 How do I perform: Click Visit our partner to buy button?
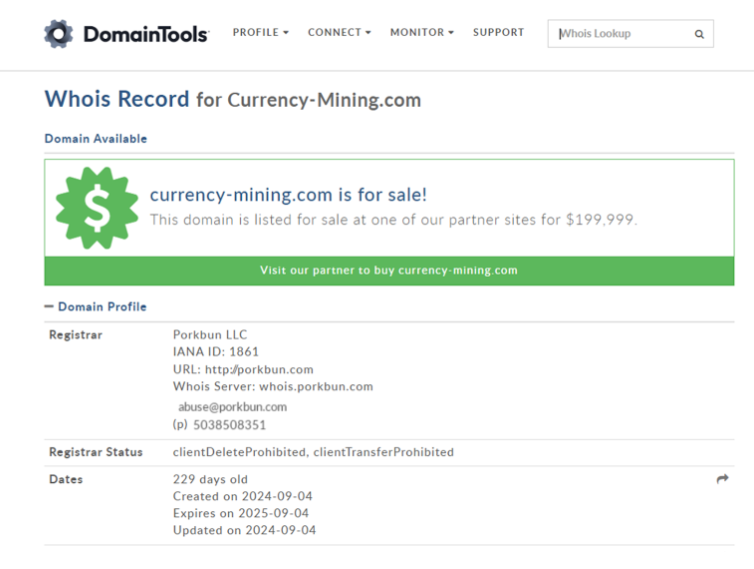(389, 270)
